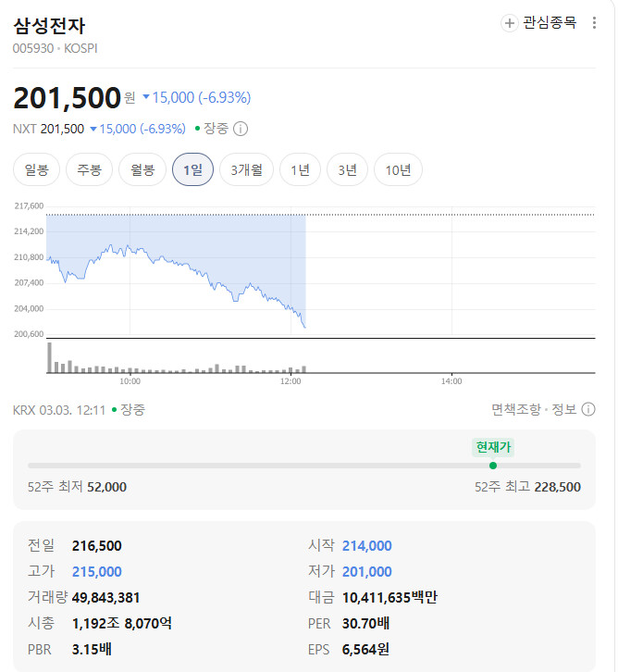Click the info icon next to 장중 in the NXT row
The width and height of the screenshot is (618, 672).
(x=241, y=129)
